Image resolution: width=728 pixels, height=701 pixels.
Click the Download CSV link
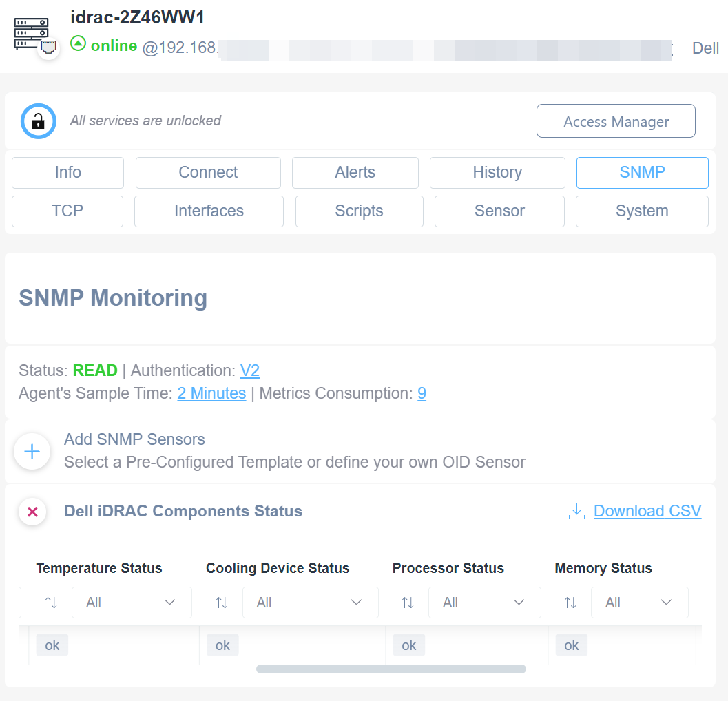[647, 511]
